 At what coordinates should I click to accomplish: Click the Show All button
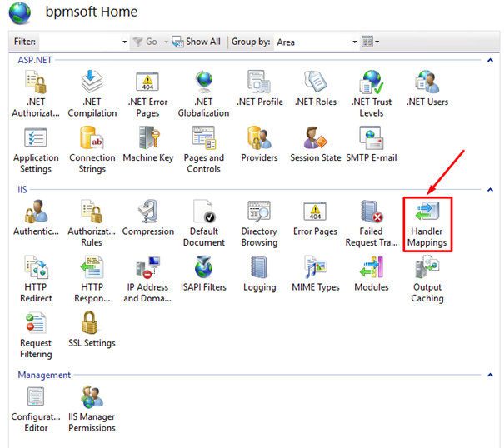pos(197,42)
